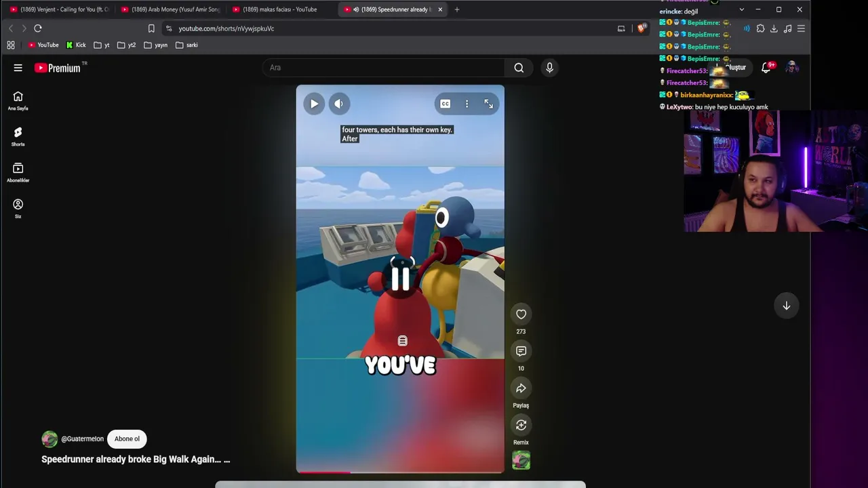868x488 pixels.
Task: Open site information icon in address bar
Action: (169, 28)
